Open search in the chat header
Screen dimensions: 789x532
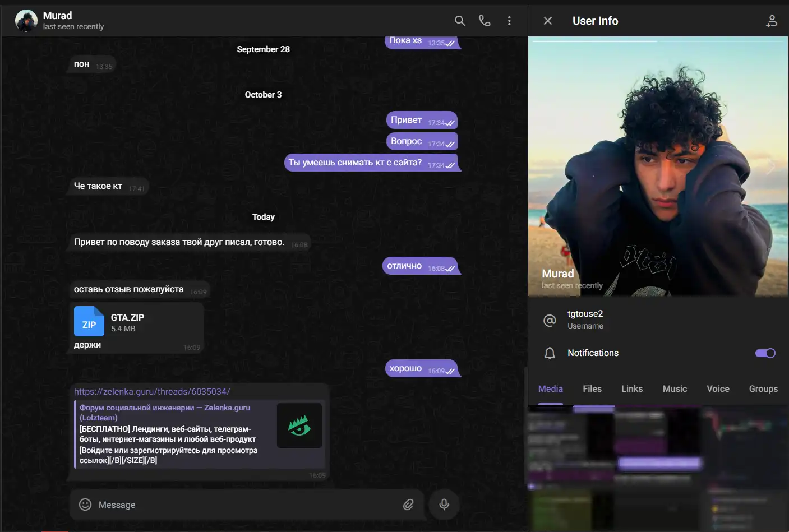coord(460,21)
